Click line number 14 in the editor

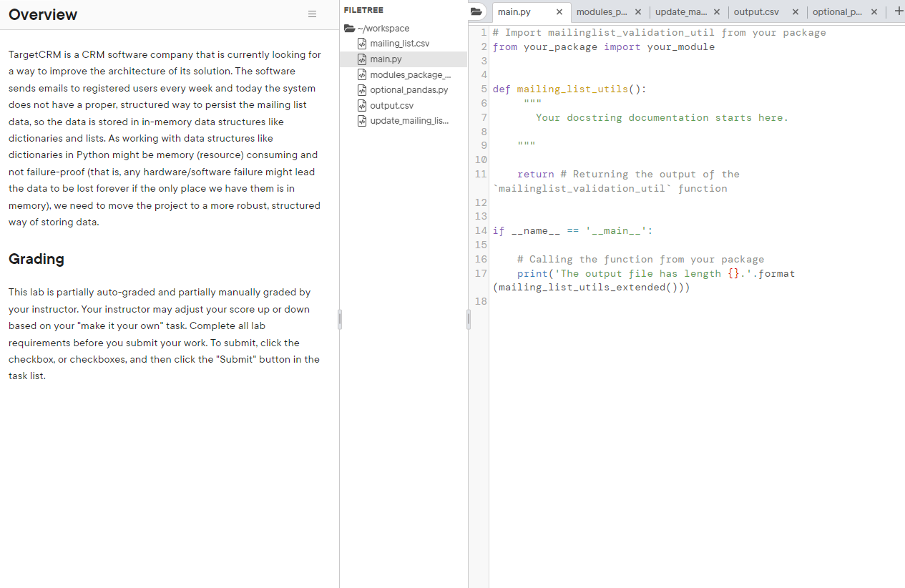pyautogui.click(x=480, y=230)
